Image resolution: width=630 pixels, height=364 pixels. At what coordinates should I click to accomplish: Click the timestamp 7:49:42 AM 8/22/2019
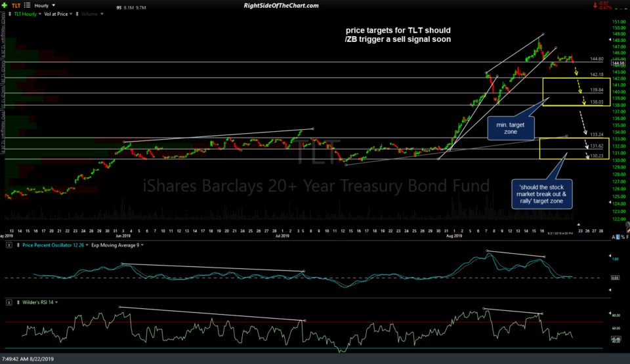pyautogui.click(x=28, y=359)
